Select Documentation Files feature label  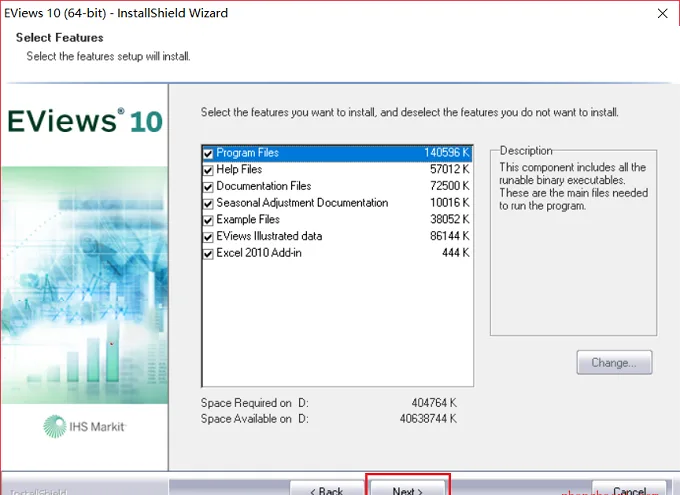point(264,186)
